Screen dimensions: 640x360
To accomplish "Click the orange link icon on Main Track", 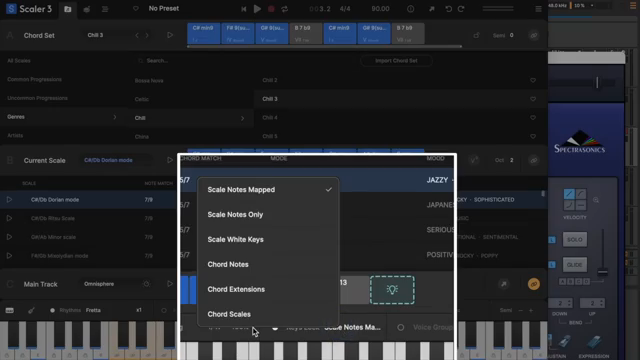I will click(x=533, y=284).
